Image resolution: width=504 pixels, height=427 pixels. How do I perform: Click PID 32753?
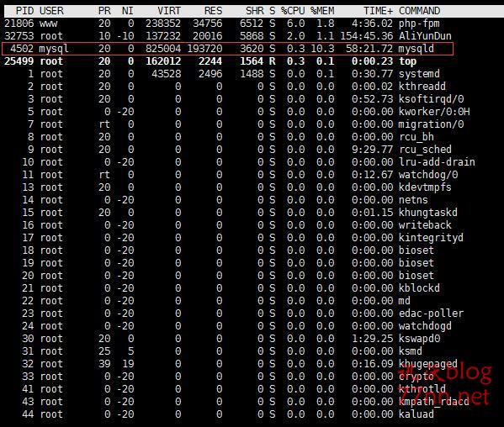point(19,36)
